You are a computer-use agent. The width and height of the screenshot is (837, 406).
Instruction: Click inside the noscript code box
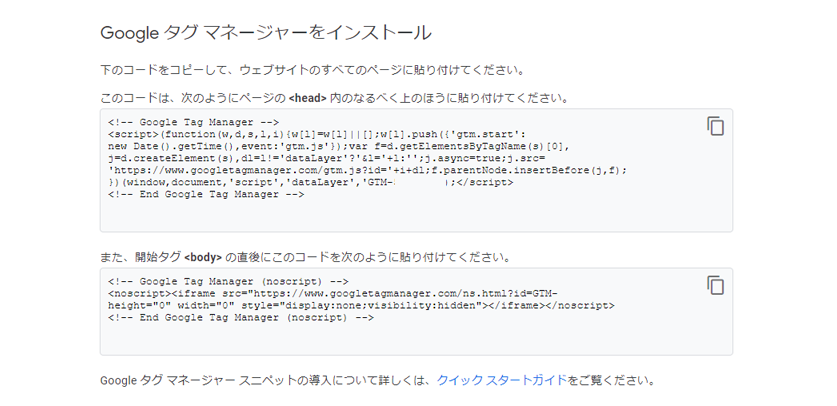click(400, 337)
